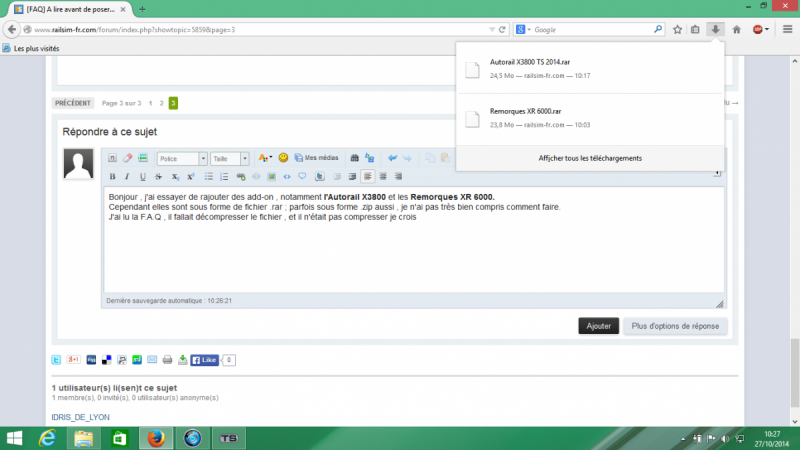Open the Firefox hamburger menu
This screenshot has height=450, width=800.
(786, 30)
